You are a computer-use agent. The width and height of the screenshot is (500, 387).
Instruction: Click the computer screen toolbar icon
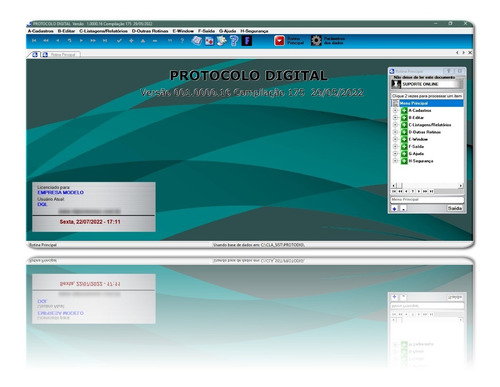click(221, 41)
